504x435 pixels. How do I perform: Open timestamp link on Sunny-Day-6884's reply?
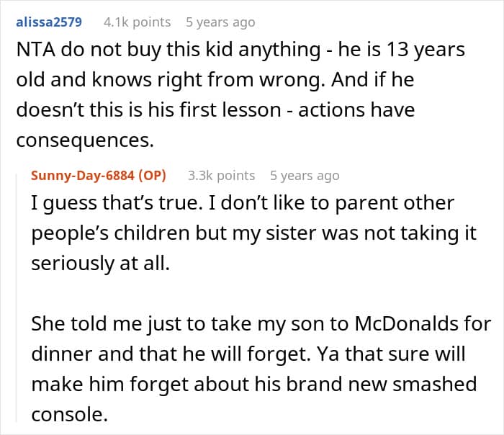pyautogui.click(x=305, y=176)
